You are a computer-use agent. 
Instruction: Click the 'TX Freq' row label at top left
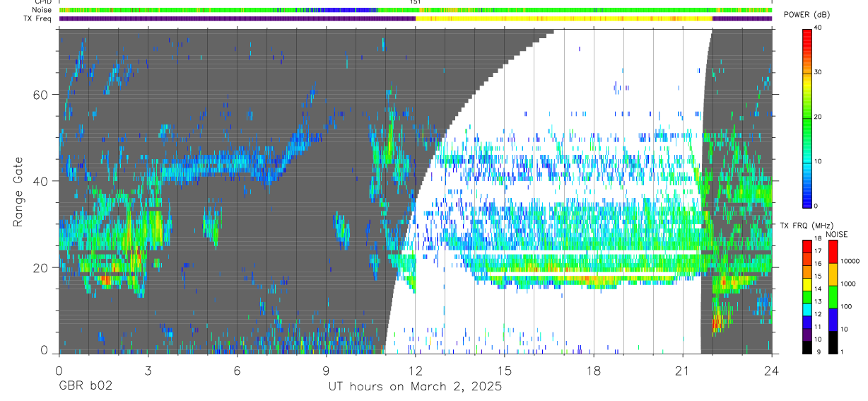[39, 19]
